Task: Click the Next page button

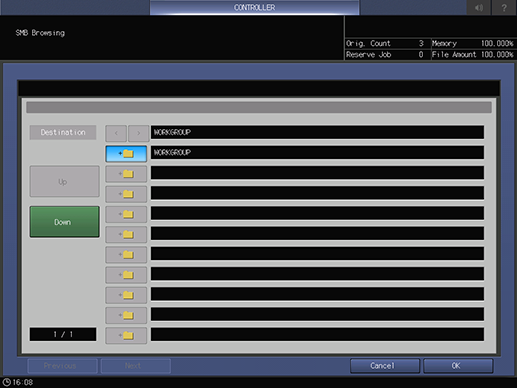Action: point(136,366)
